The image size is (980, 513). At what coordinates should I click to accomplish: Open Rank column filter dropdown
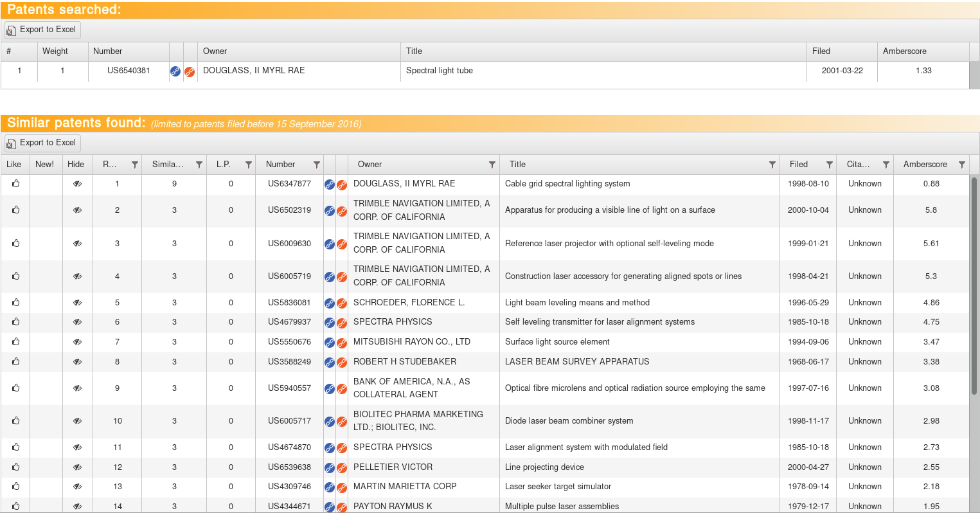pyautogui.click(x=134, y=165)
